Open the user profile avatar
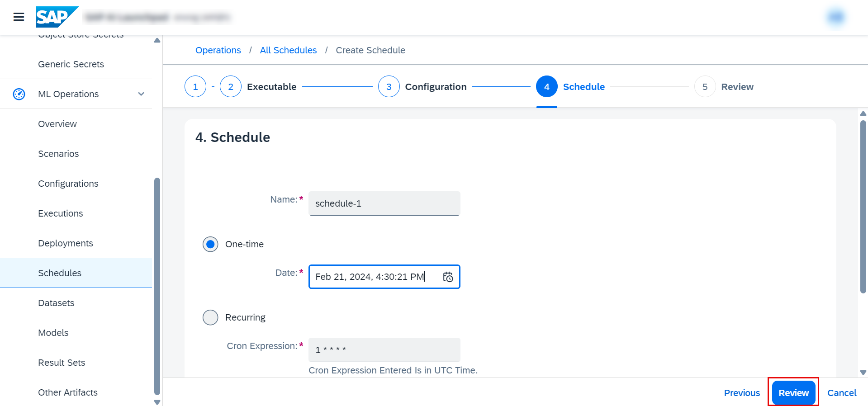 (836, 17)
